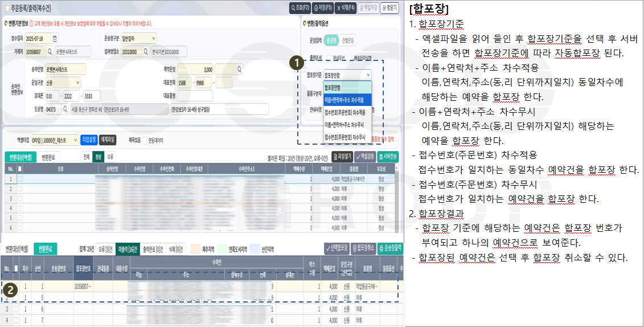Tick the 연동데이터 checkbox
Viewport: 644px width, 327px height.
click(x=145, y=141)
